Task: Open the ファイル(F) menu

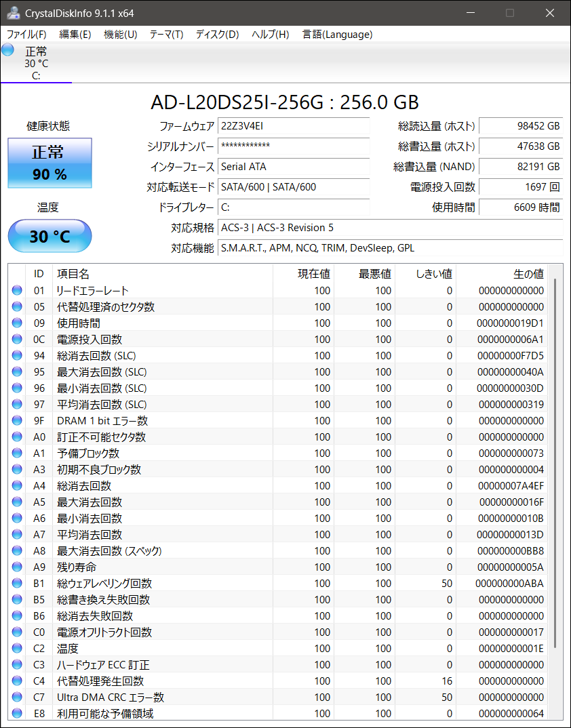Action: [x=26, y=35]
